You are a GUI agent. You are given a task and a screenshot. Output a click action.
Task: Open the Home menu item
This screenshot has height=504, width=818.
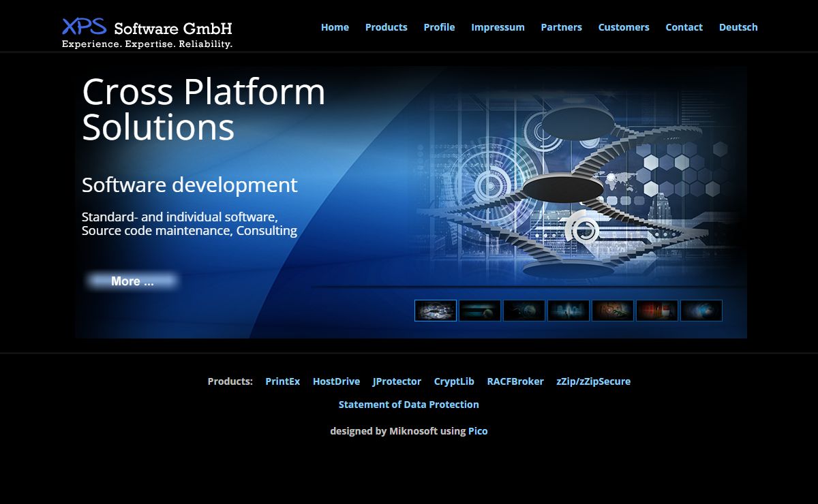[x=335, y=27]
